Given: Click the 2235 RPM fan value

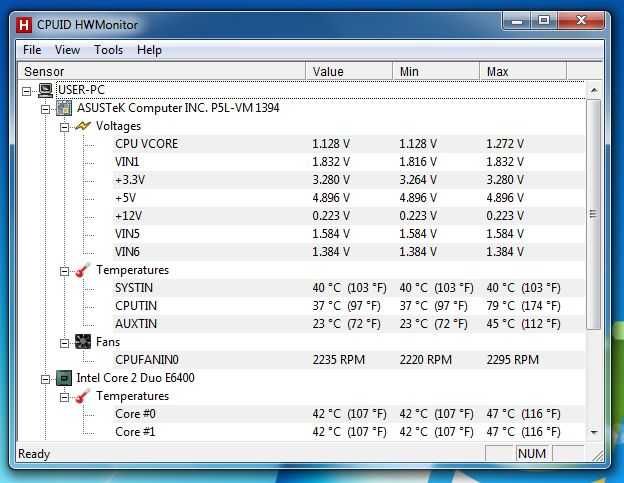Looking at the screenshot, I should click(x=339, y=360).
